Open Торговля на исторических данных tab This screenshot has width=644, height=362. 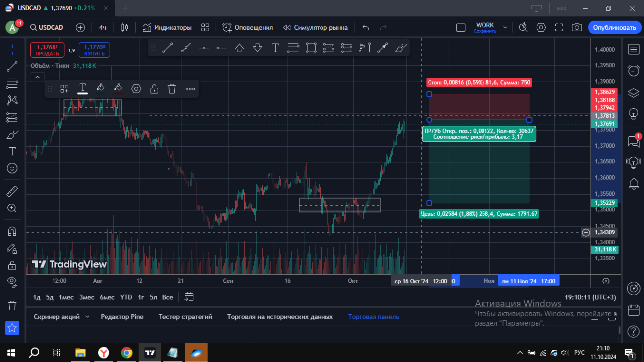tap(280, 317)
